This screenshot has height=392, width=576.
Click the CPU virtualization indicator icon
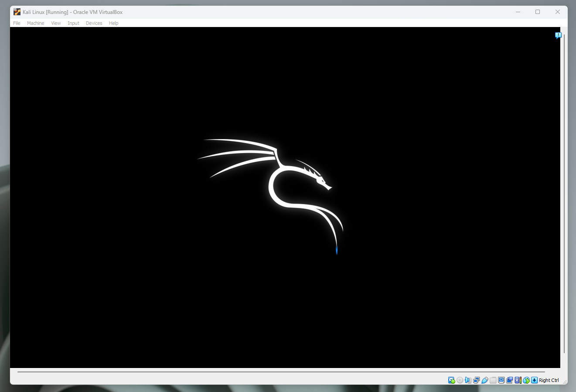pyautogui.click(x=518, y=380)
